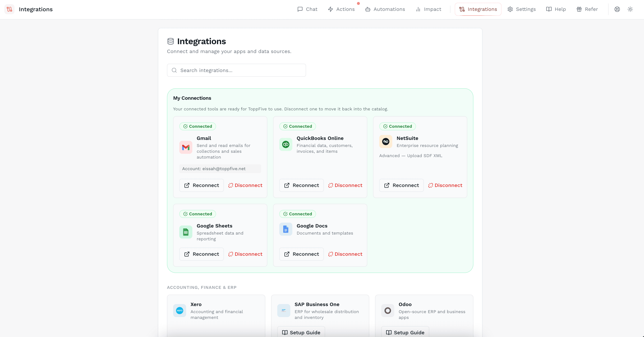This screenshot has width=644, height=337.
Task: Click the Gmail logo icon
Action: [x=186, y=147]
